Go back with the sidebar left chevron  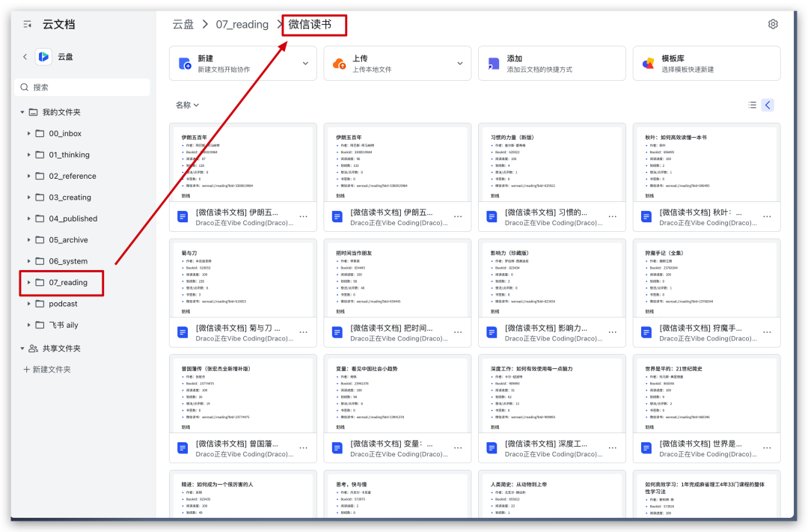(x=25, y=57)
